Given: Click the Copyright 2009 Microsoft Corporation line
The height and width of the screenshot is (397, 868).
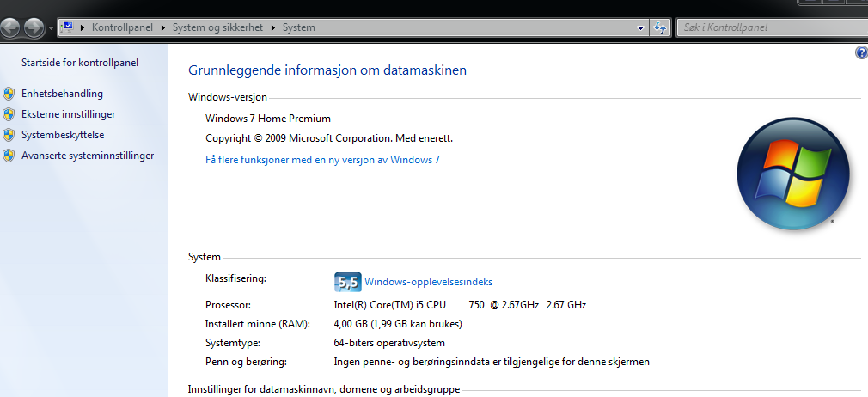Looking at the screenshot, I should [329, 138].
